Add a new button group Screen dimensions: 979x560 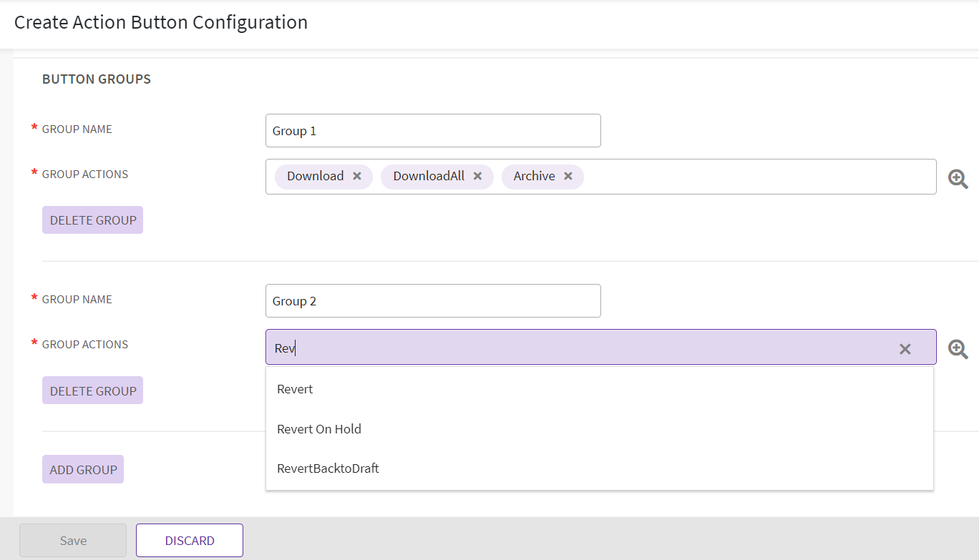click(x=83, y=469)
